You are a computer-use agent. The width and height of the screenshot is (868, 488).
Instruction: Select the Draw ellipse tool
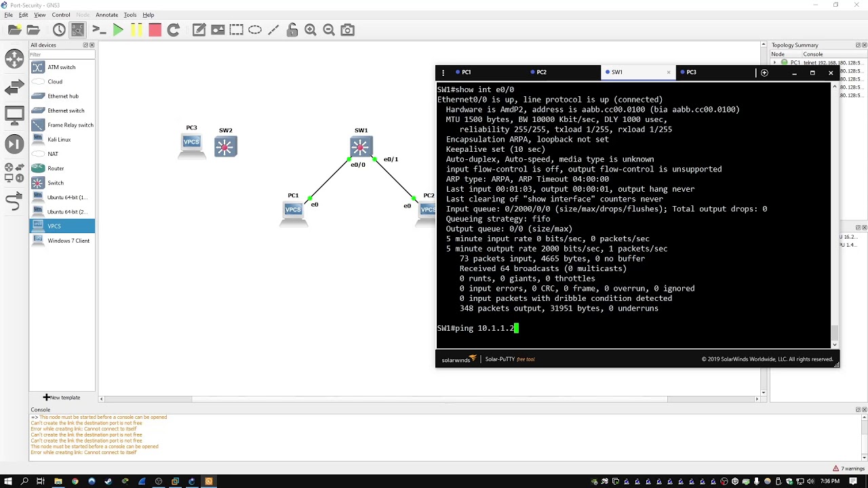255,30
